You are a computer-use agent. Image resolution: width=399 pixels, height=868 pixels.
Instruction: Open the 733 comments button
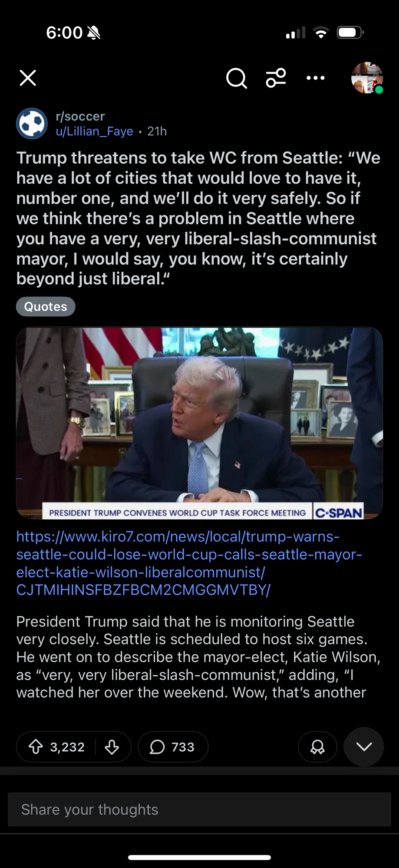coord(173,747)
